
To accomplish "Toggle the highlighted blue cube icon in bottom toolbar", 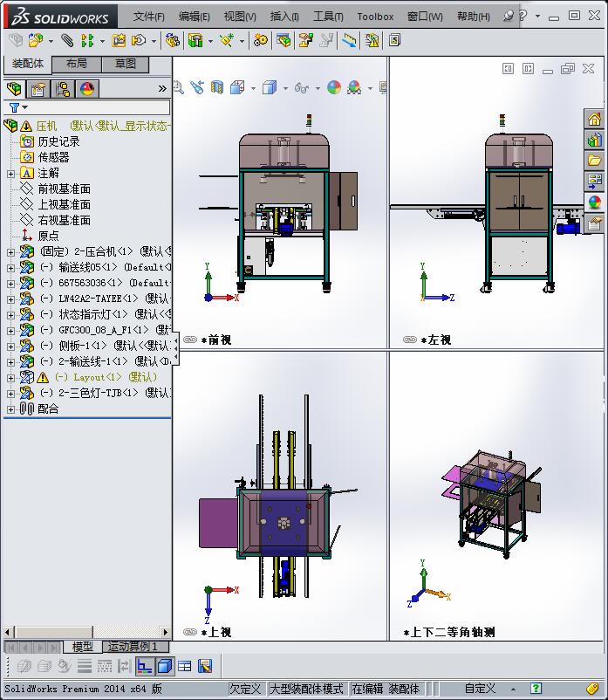I will 165,666.
